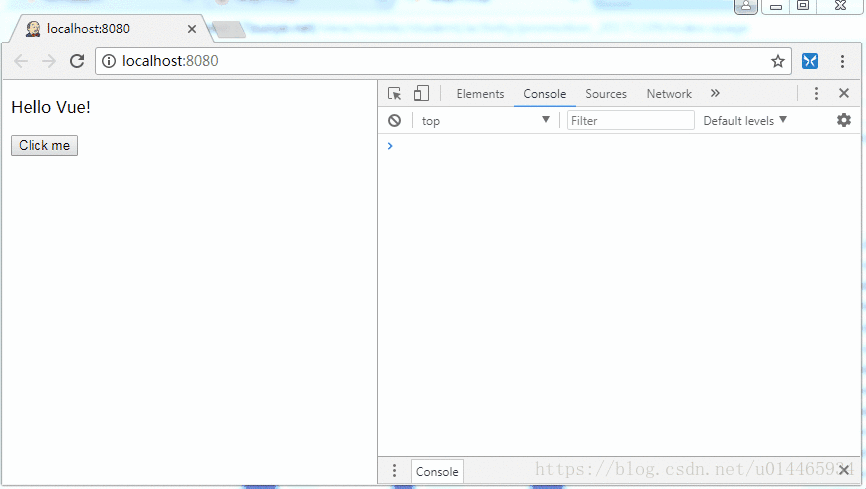Image resolution: width=866 pixels, height=489 pixels.
Task: Close the DevTools panel
Action: pos(843,93)
